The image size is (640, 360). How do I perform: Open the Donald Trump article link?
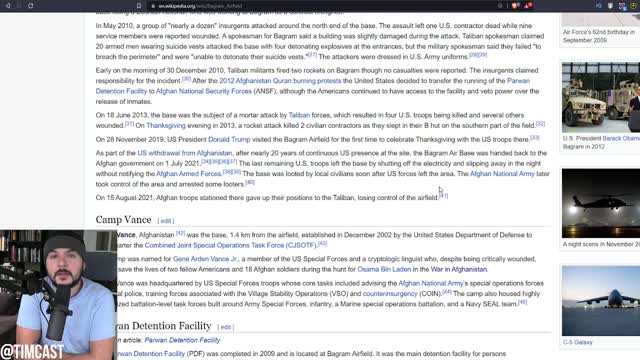point(229,139)
